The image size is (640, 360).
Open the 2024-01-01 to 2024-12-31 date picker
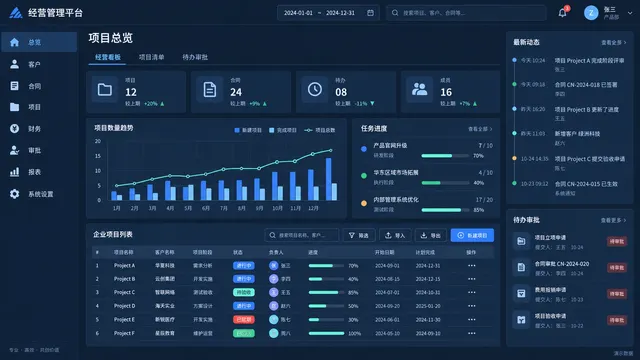click(x=328, y=13)
